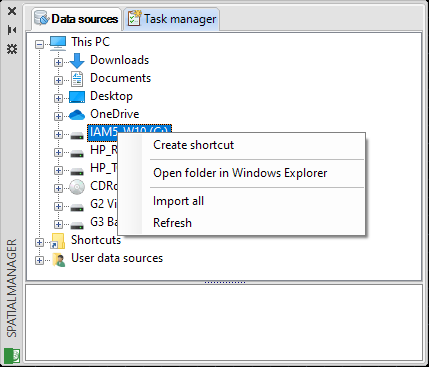429x367 pixels.
Task: Select the User data sources label
Action: coord(117,258)
